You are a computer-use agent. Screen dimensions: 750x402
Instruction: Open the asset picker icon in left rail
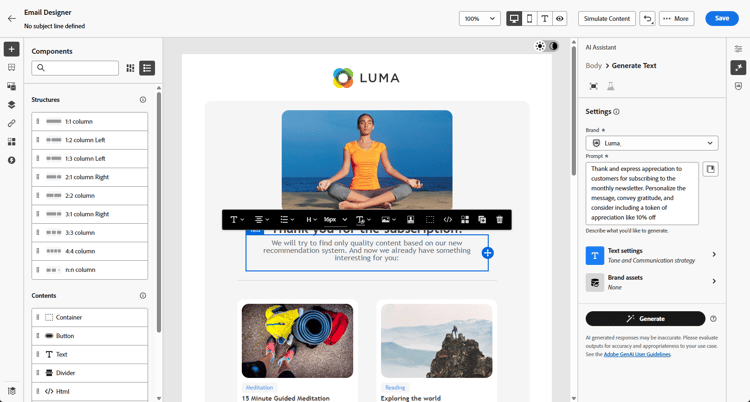point(11,86)
